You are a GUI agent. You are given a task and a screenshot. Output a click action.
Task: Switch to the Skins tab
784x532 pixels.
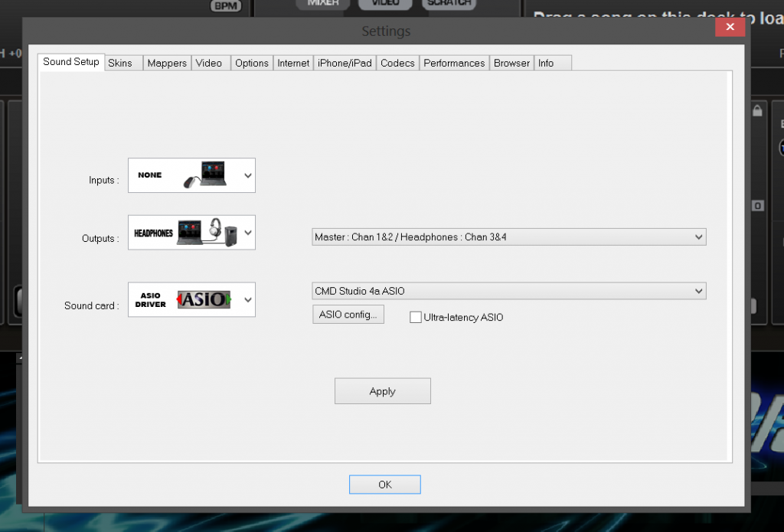tap(123, 63)
